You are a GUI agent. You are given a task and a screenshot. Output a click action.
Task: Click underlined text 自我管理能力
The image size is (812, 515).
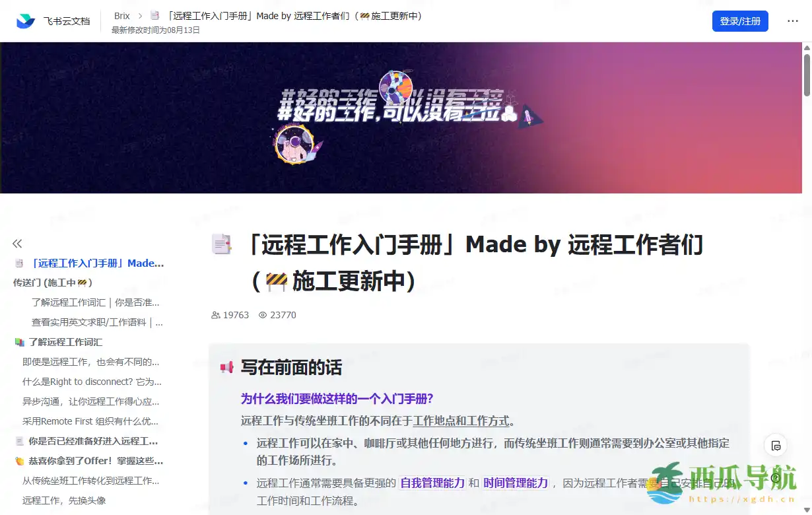pyautogui.click(x=431, y=483)
